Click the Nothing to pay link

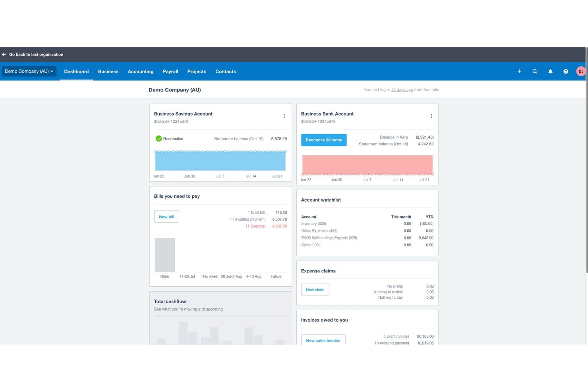click(391, 297)
